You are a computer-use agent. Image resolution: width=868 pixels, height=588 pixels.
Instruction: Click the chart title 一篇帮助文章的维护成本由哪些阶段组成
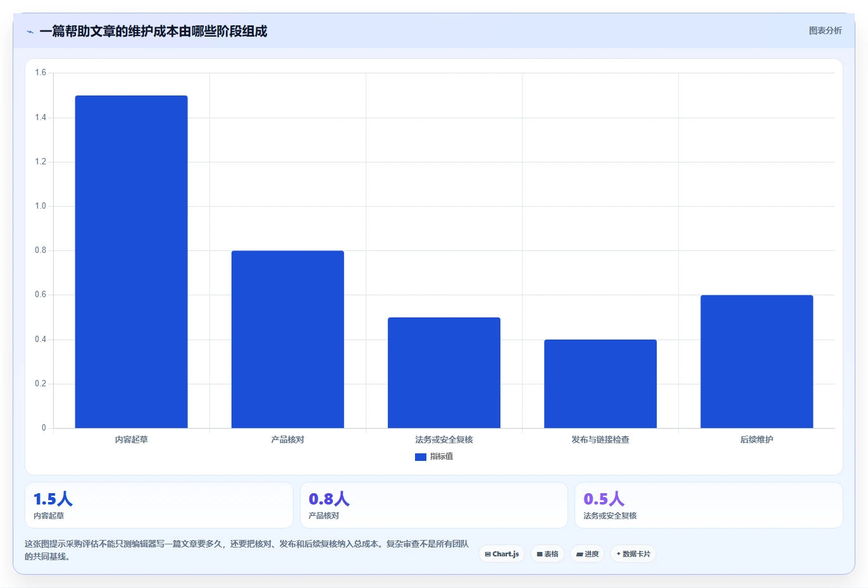click(153, 31)
